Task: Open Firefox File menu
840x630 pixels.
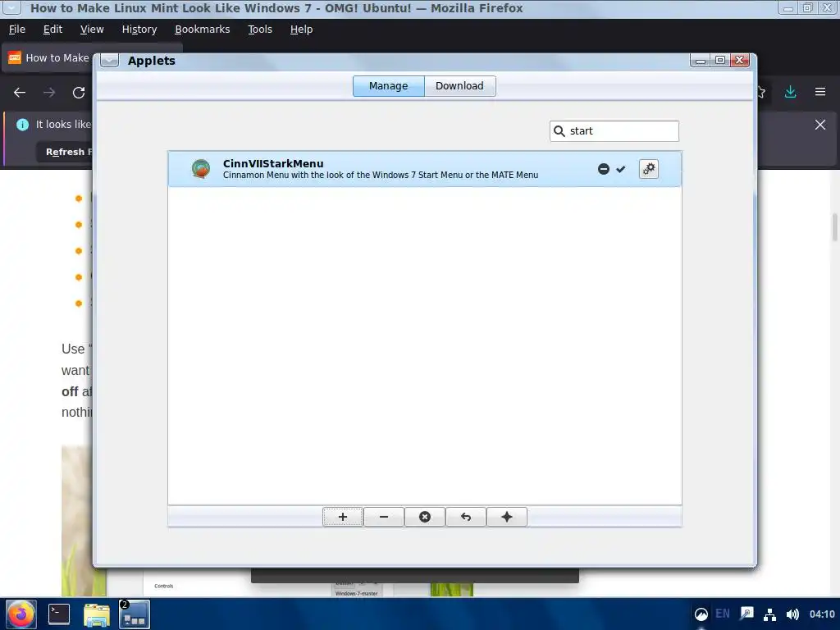Action: (17, 30)
